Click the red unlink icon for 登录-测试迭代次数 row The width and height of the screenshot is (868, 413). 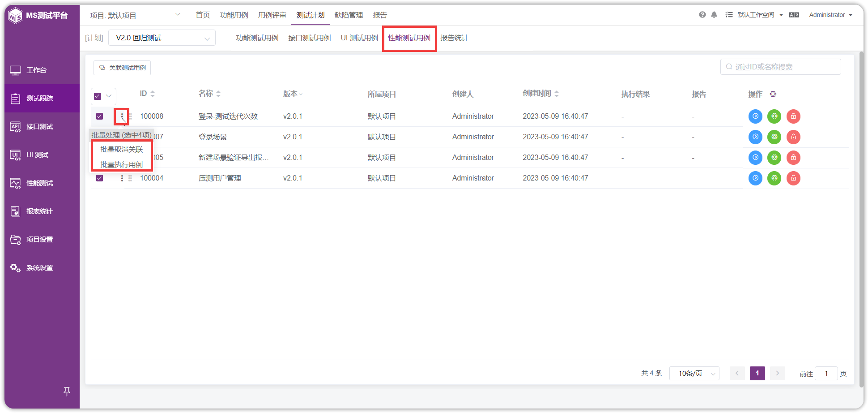point(793,116)
